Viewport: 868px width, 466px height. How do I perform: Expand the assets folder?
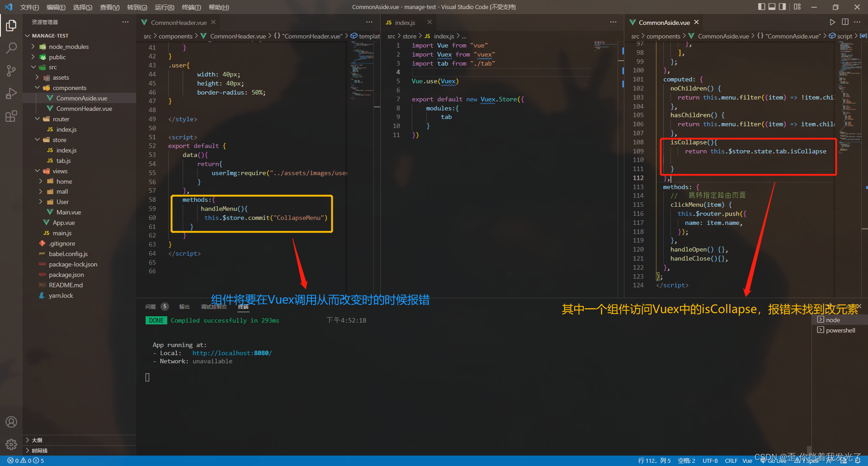click(37, 77)
